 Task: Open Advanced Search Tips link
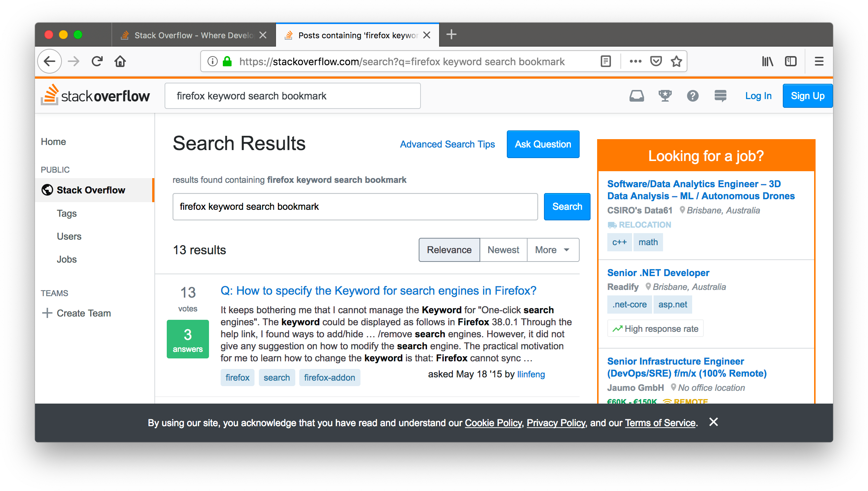coord(447,144)
